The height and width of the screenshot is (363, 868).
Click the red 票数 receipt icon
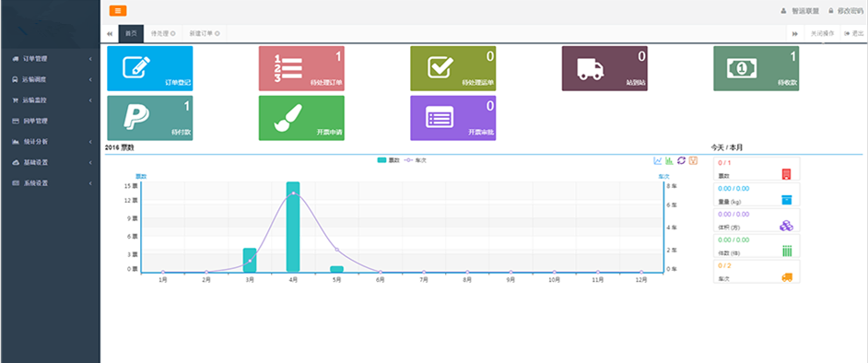coord(787,174)
